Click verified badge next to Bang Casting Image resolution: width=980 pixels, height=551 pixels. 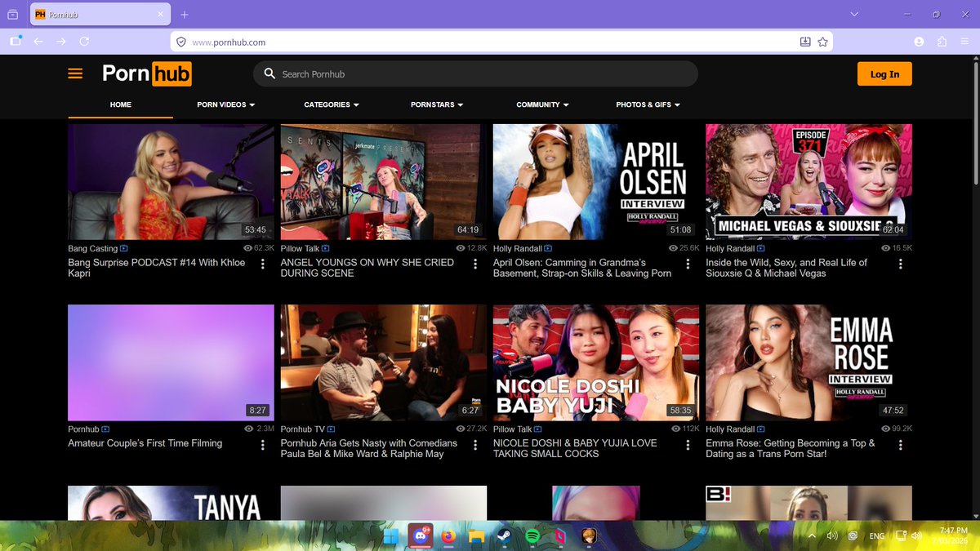[124, 248]
